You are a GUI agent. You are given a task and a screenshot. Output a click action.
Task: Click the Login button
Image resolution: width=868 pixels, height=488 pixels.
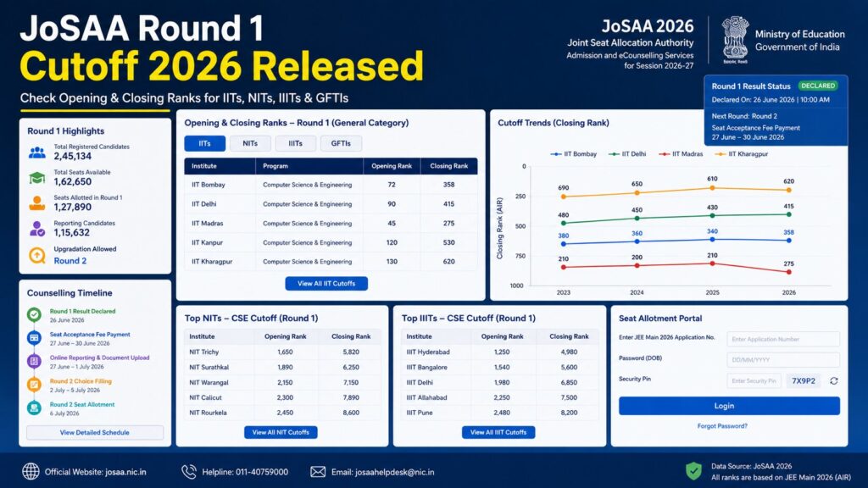click(x=729, y=406)
